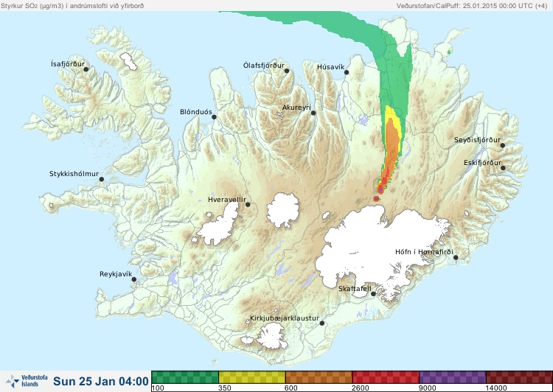
Task: Click the green 100 legend swatch
Action: pyautogui.click(x=185, y=377)
